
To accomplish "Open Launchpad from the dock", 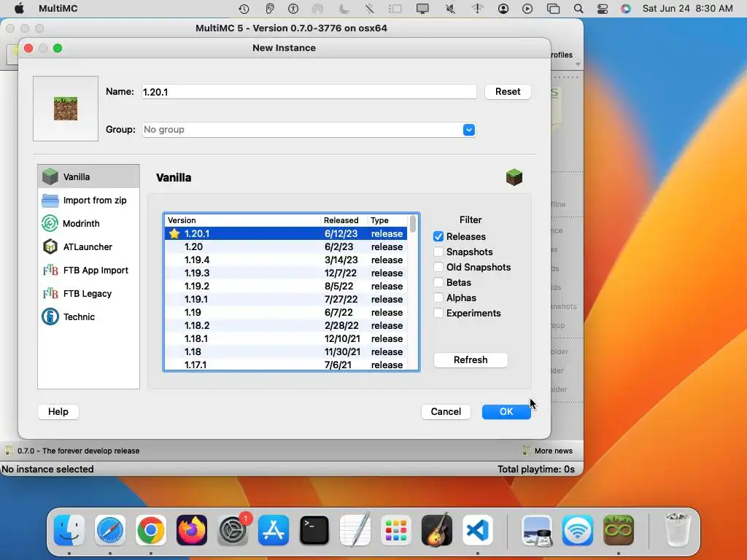I will [396, 529].
